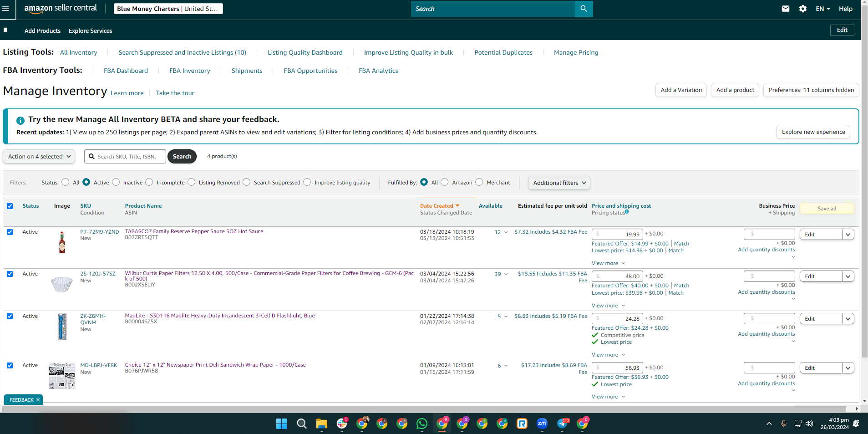Image resolution: width=868 pixels, height=434 pixels.
Task: Click the SKU/Title/ISBN search field
Action: [125, 156]
